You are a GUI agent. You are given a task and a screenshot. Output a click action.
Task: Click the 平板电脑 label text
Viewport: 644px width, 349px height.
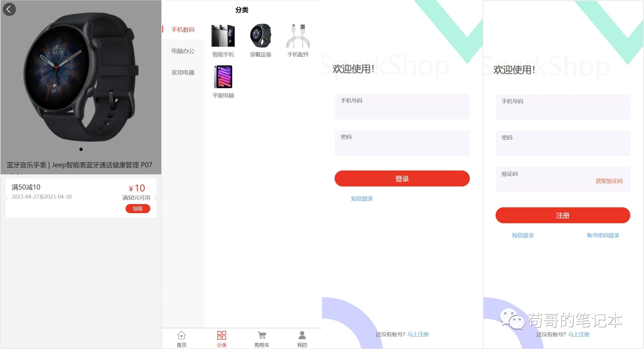click(x=223, y=95)
